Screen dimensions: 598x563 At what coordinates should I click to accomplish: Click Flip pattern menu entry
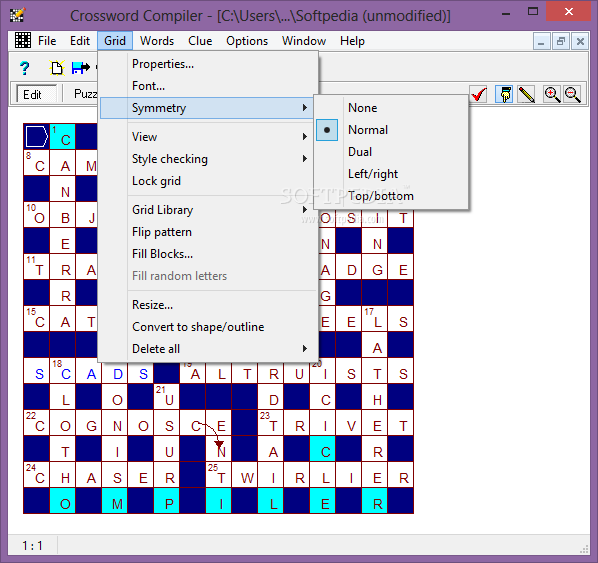pos(208,232)
